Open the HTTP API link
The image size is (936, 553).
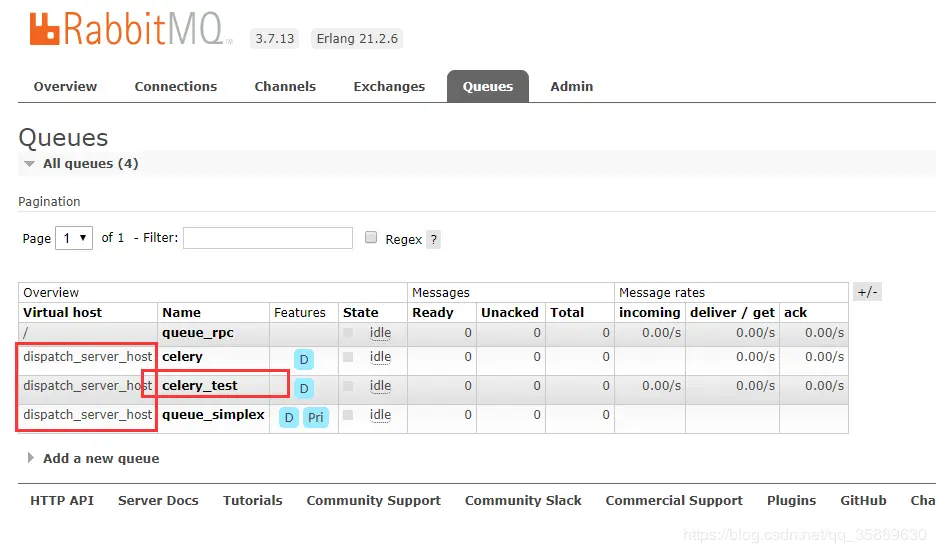[62, 500]
